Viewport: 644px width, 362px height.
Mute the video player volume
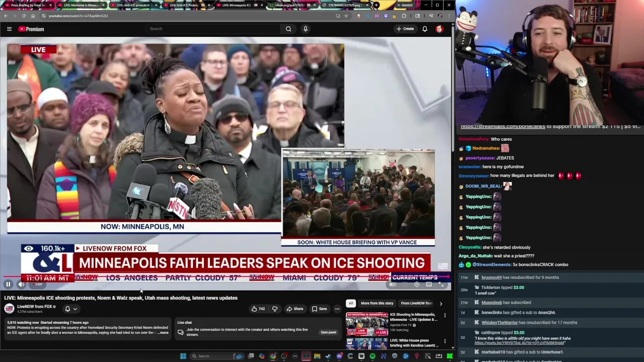tap(21, 284)
